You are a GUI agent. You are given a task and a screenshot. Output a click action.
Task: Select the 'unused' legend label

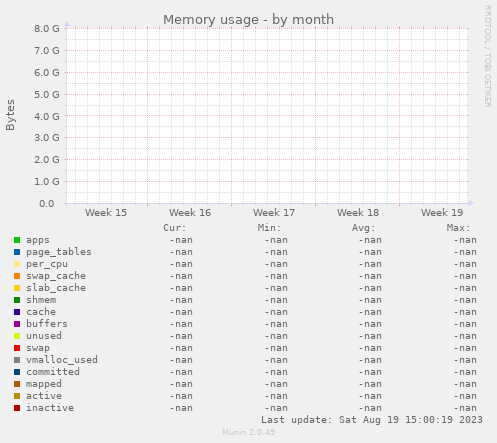(44, 336)
